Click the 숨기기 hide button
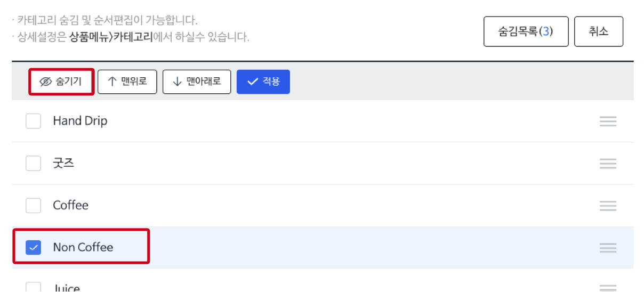644x292 pixels. [61, 82]
